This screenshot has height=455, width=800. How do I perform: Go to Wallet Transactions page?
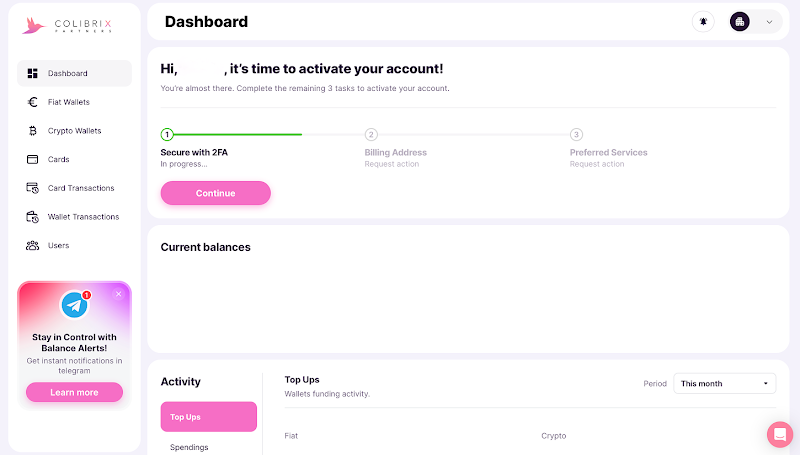coord(82,217)
